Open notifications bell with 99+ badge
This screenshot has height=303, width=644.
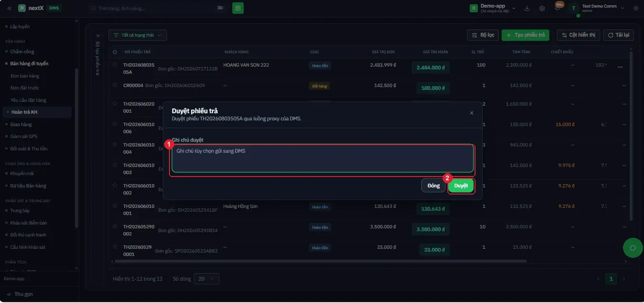557,8
